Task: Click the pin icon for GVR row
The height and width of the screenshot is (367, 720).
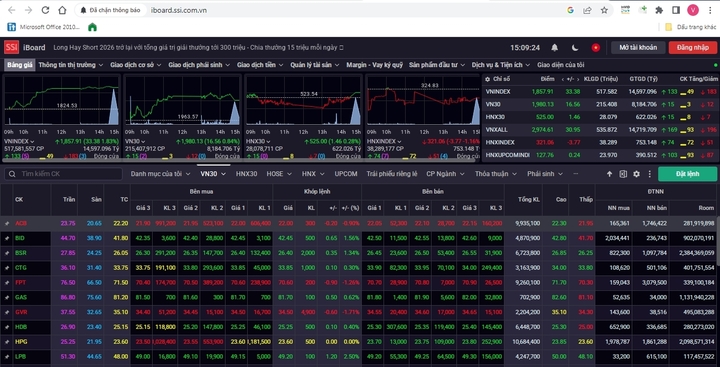Action: (7, 312)
